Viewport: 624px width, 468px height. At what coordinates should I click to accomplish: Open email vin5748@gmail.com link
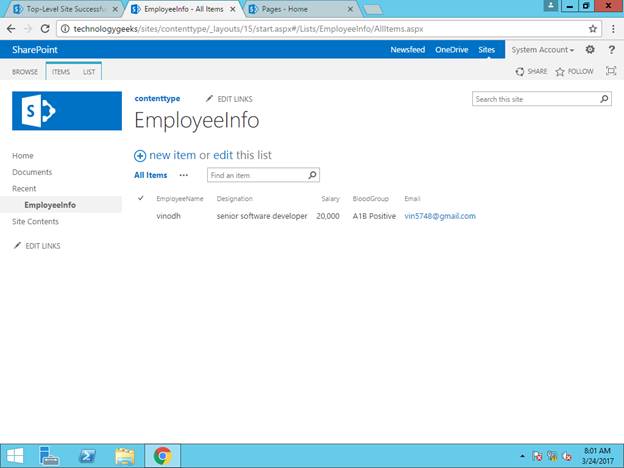click(440, 216)
